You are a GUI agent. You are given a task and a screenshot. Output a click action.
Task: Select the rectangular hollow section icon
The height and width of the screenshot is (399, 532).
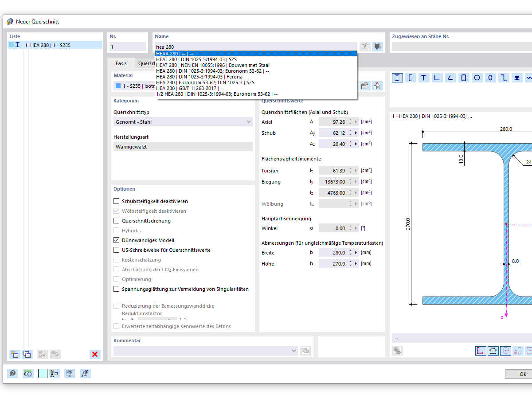coord(464,78)
